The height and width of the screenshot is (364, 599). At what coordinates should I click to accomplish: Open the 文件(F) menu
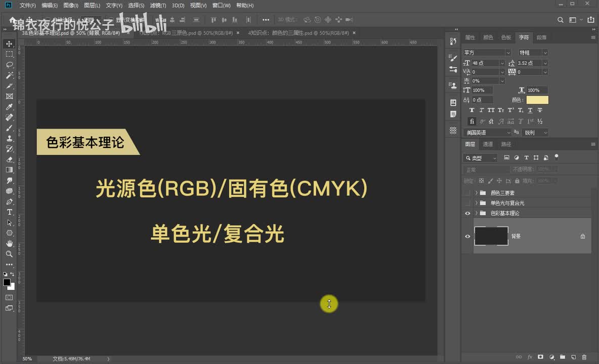coord(27,6)
